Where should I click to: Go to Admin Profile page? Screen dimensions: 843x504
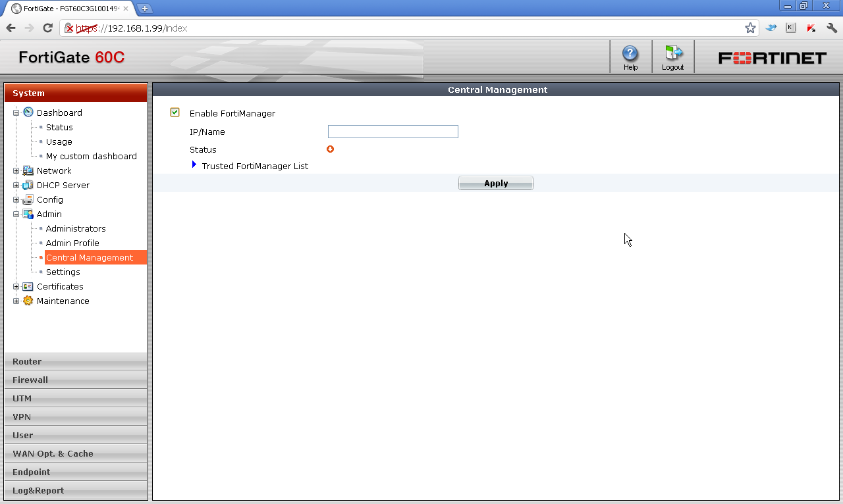[x=72, y=243]
